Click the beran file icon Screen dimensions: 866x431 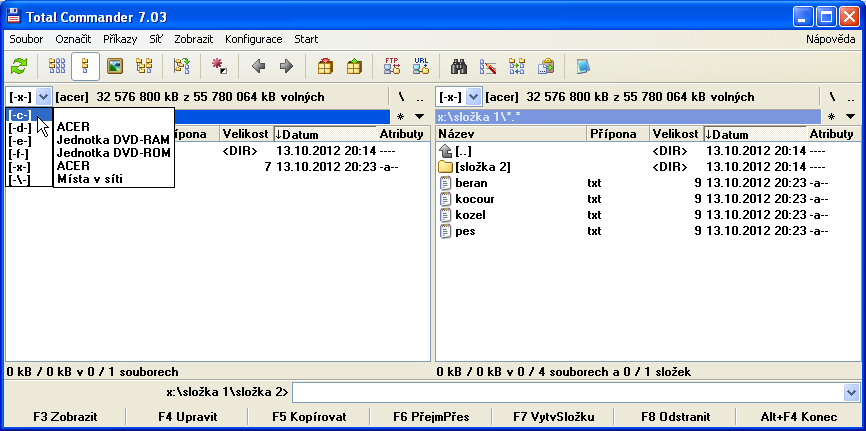[x=445, y=183]
